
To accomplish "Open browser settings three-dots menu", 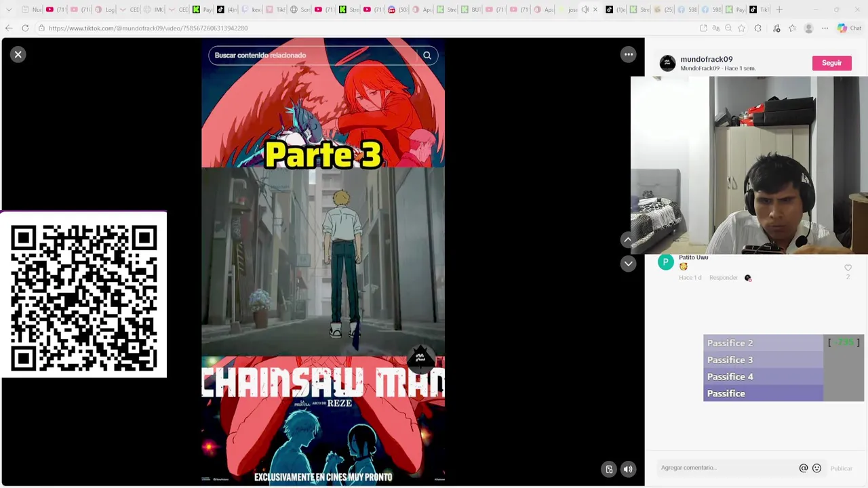I will [825, 28].
